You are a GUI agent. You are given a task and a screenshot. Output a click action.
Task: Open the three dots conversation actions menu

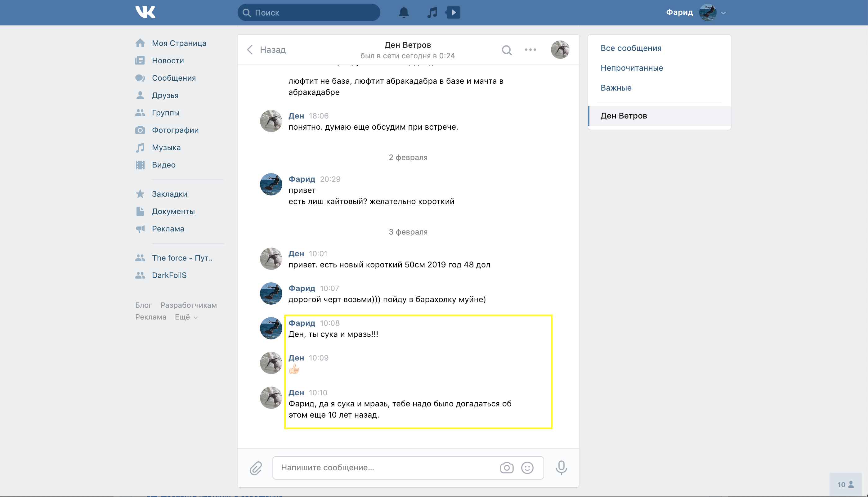click(530, 50)
